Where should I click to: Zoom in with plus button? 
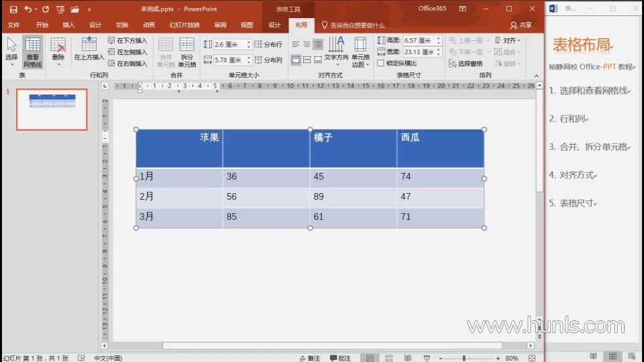(498, 358)
